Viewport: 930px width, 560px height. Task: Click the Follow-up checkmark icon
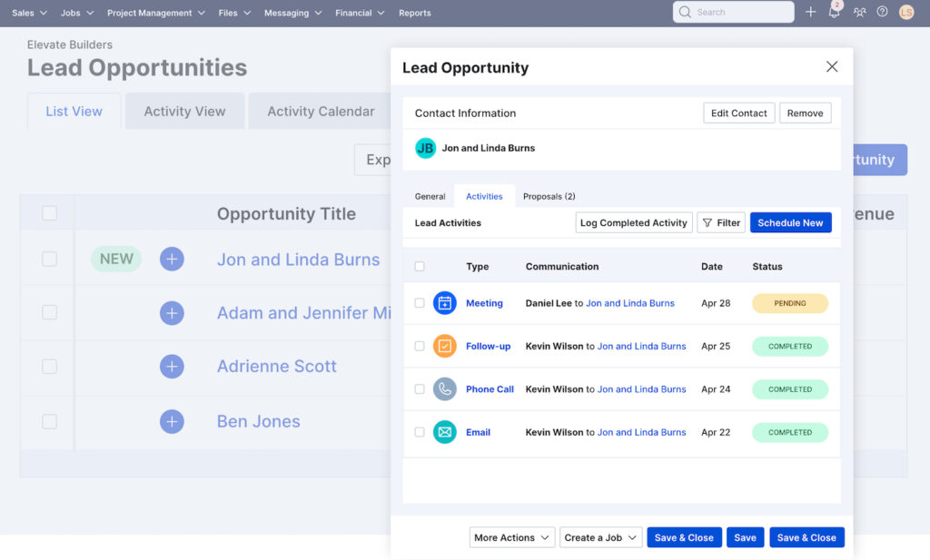(444, 346)
